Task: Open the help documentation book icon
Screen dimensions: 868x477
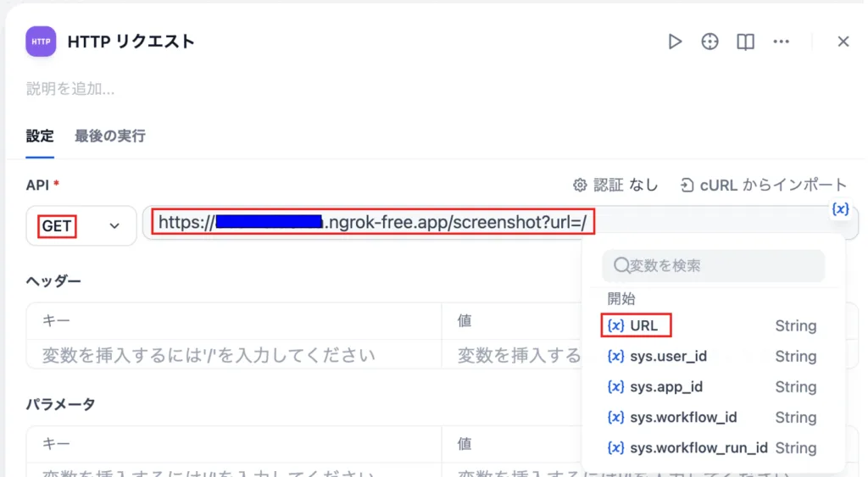Action: pyautogui.click(x=746, y=42)
